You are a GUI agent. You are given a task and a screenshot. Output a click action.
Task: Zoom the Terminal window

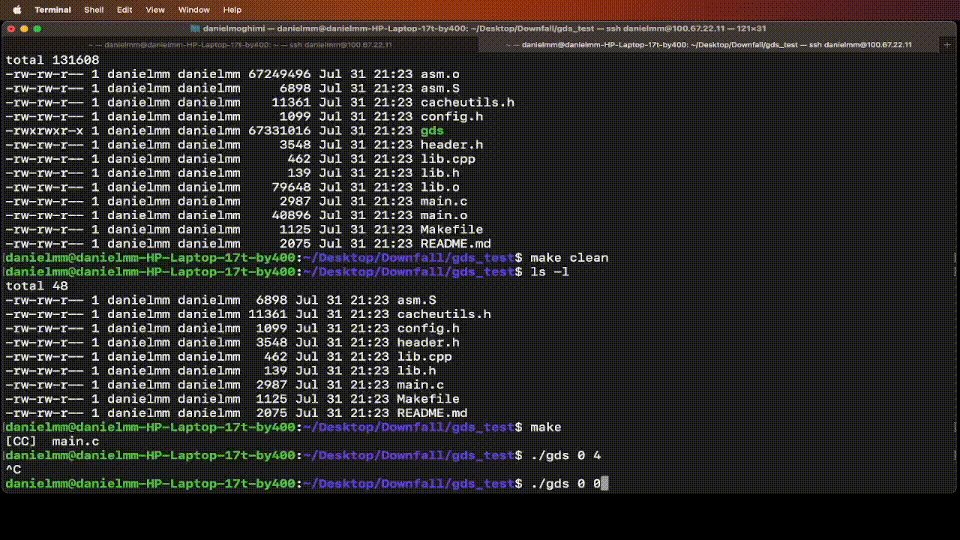pyautogui.click(x=37, y=29)
